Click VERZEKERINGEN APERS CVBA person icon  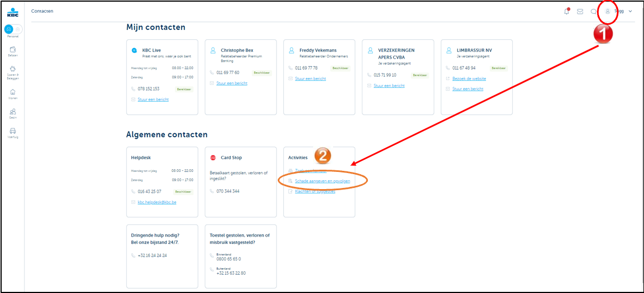pos(370,50)
